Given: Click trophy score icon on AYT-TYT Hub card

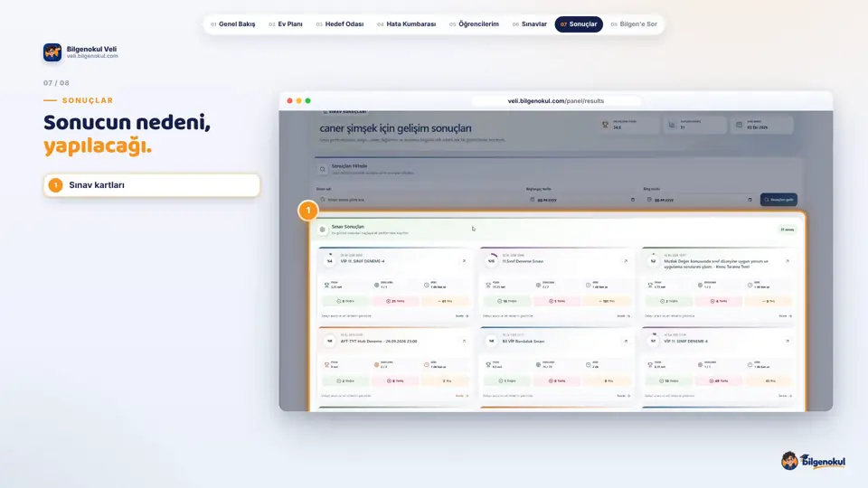Looking at the screenshot, I should tap(326, 364).
